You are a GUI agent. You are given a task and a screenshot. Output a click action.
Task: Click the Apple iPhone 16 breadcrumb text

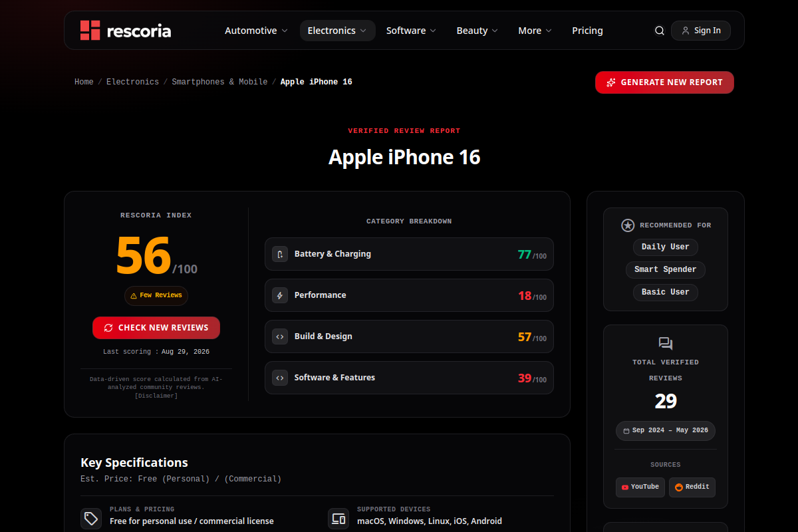pyautogui.click(x=317, y=82)
